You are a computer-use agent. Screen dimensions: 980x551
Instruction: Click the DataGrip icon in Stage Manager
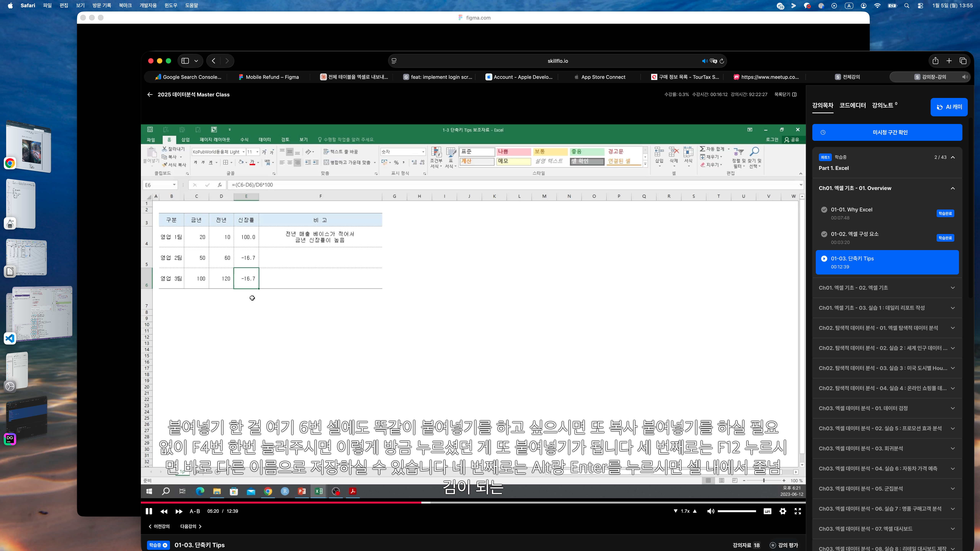click(10, 439)
